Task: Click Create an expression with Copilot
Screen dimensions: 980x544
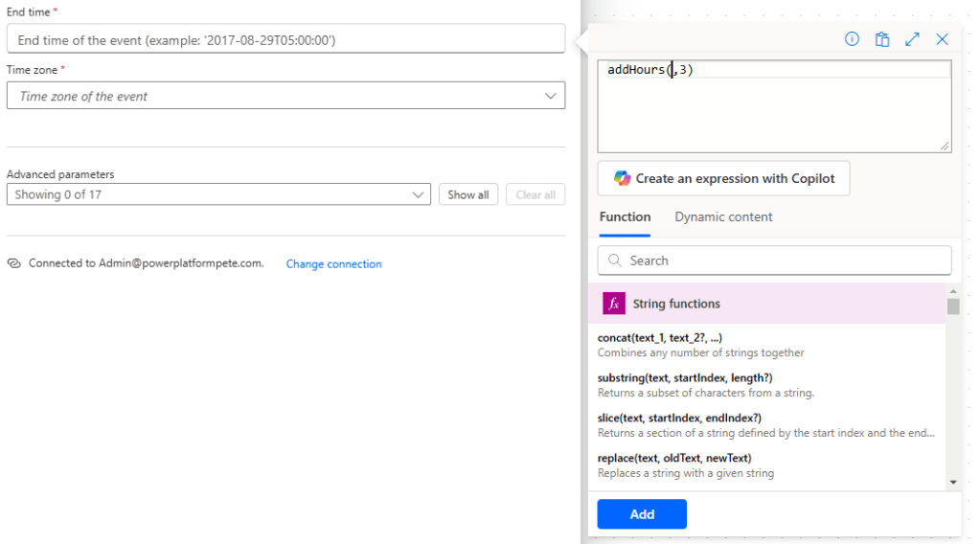Action: [723, 178]
